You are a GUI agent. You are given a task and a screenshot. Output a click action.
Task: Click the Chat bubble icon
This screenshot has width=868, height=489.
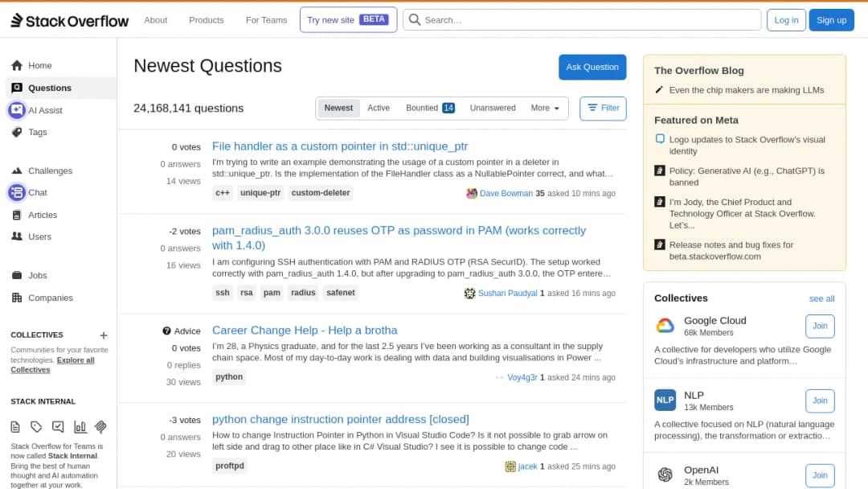[17, 192]
